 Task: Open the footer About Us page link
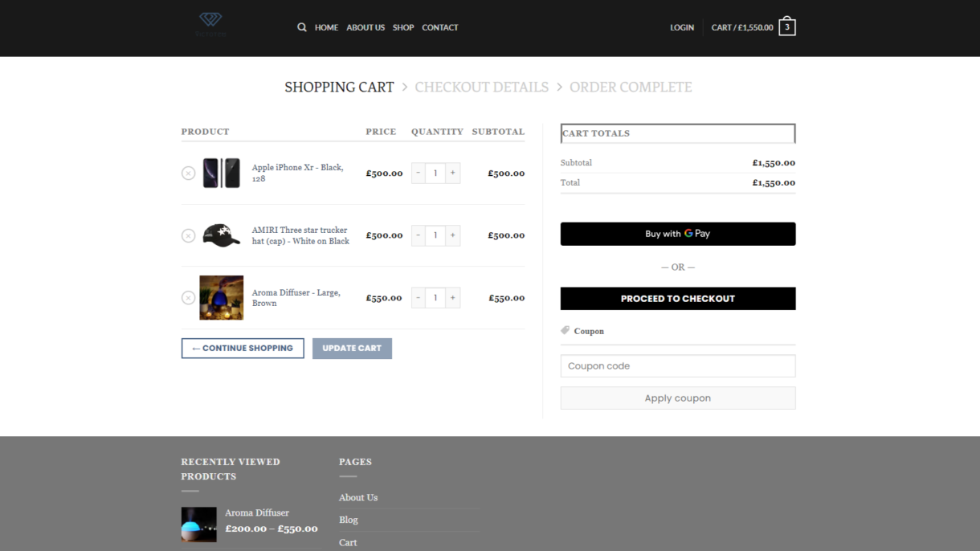(x=358, y=498)
